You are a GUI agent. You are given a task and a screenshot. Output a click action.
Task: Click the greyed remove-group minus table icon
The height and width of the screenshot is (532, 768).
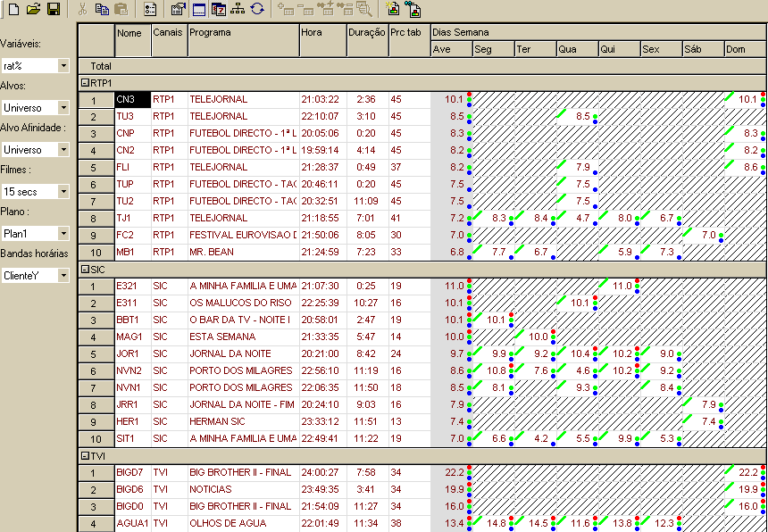click(x=345, y=9)
